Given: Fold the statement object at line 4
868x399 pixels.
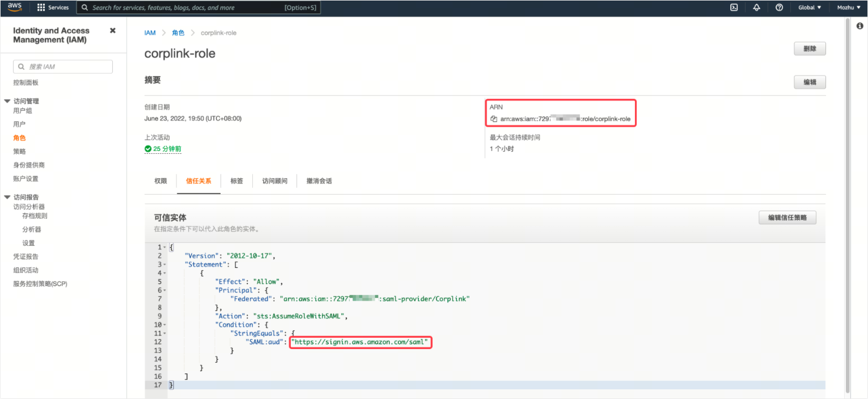Looking at the screenshot, I should pos(165,273).
